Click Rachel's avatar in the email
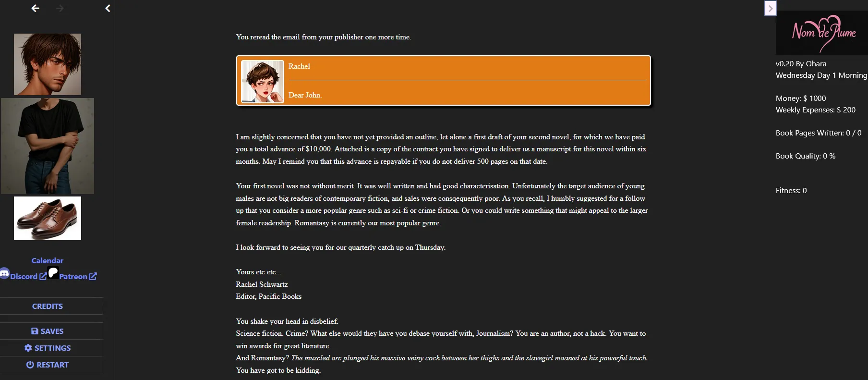This screenshot has width=868, height=380. (262, 81)
